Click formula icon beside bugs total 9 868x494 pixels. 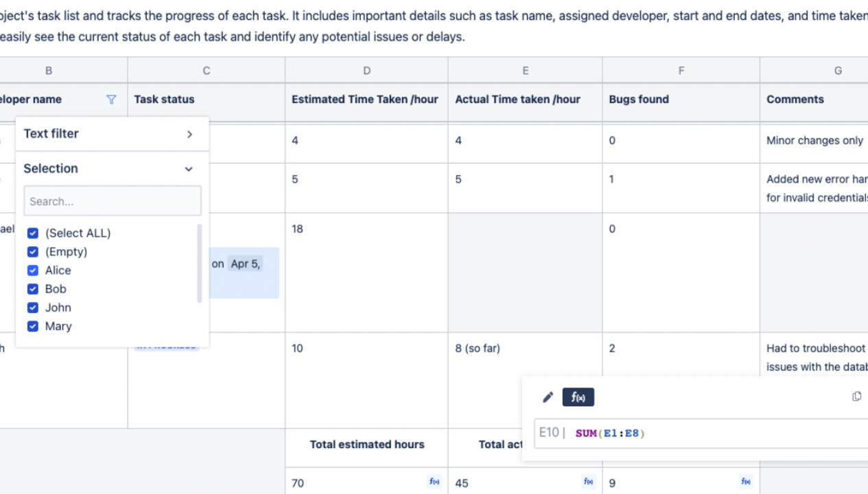tap(745, 482)
